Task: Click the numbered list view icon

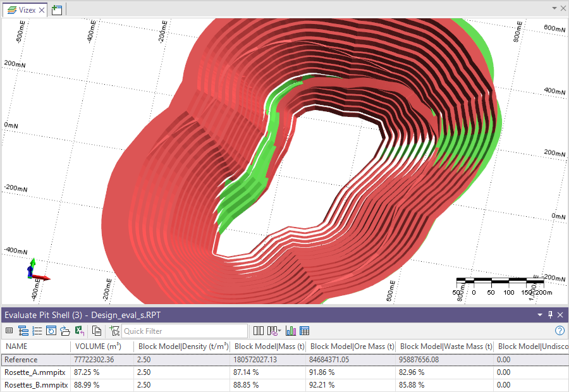Action: click(x=37, y=331)
